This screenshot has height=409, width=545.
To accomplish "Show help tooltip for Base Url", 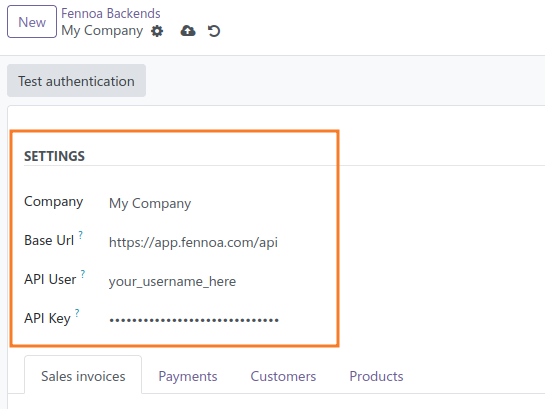I will click(x=81, y=235).
